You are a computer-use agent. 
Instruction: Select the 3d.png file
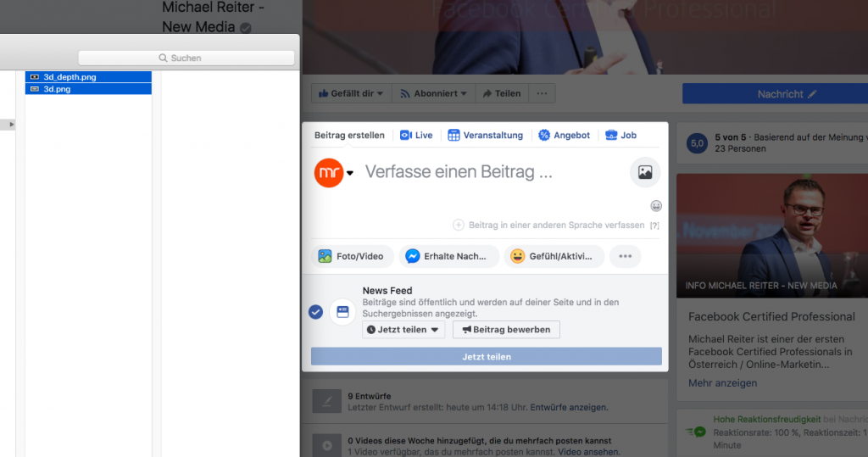pyautogui.click(x=88, y=89)
